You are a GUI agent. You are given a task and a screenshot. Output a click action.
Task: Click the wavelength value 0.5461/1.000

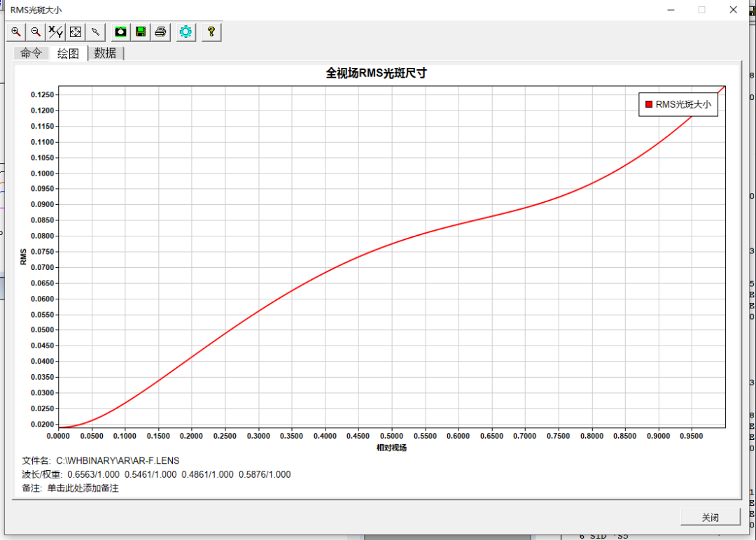(x=150, y=474)
